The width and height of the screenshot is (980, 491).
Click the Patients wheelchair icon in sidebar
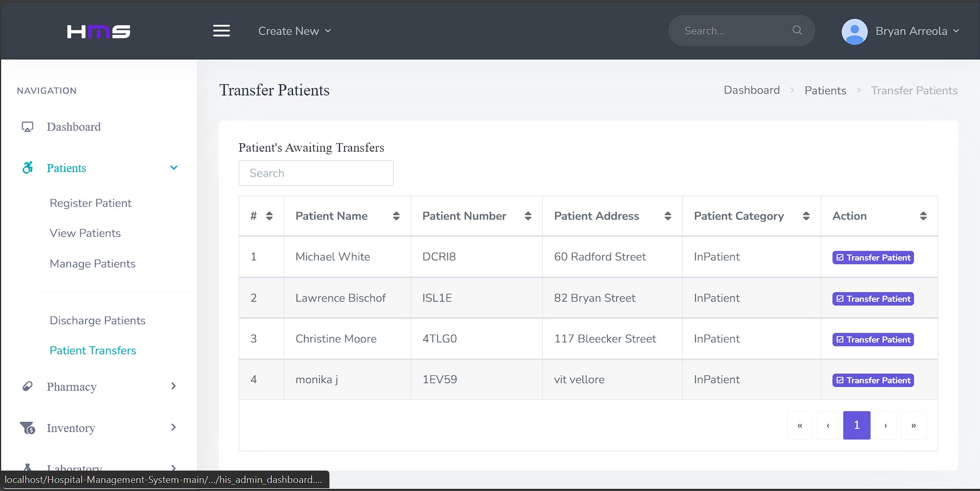28,168
